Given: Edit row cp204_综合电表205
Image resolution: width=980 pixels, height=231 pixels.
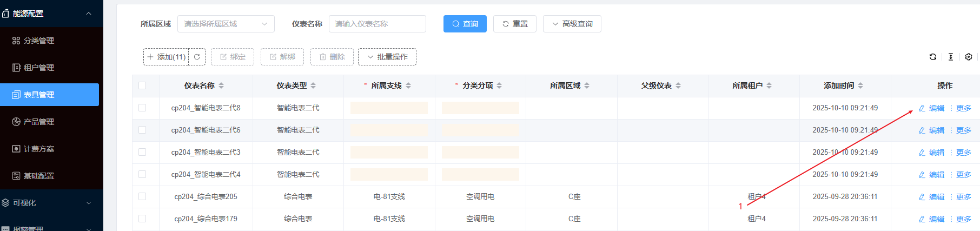Looking at the screenshot, I should pos(931,197).
